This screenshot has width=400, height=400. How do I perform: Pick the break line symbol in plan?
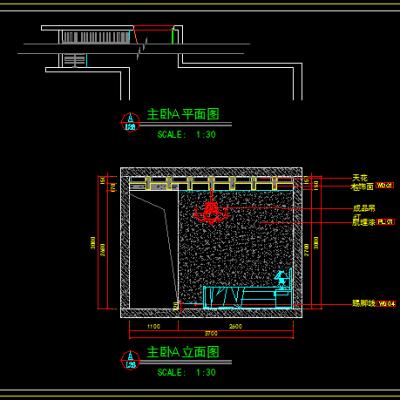point(142,49)
